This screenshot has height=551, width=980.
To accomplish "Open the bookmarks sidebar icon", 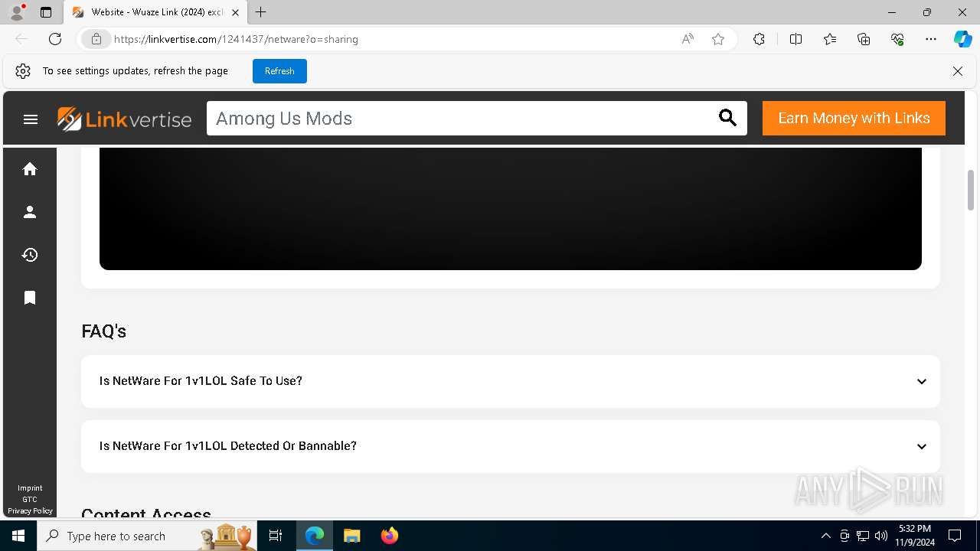I will point(30,298).
